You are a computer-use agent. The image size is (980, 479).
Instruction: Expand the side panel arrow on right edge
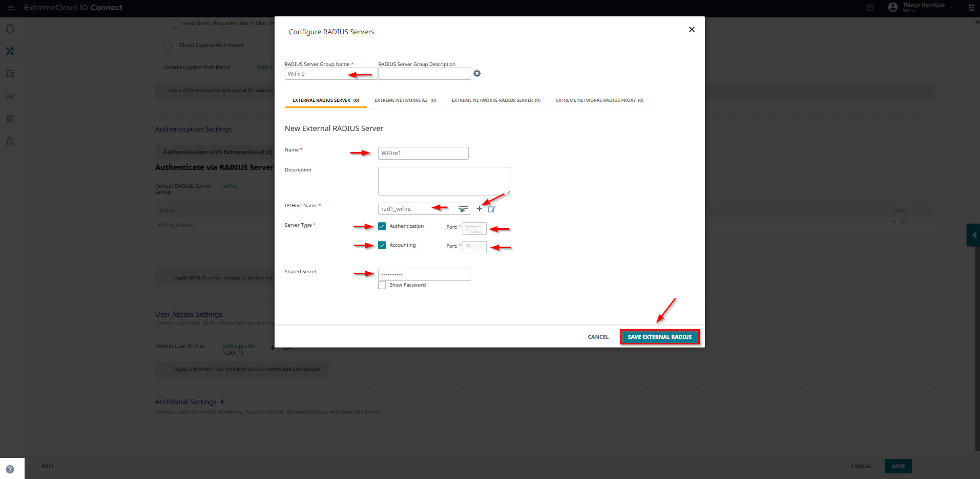[x=973, y=235]
